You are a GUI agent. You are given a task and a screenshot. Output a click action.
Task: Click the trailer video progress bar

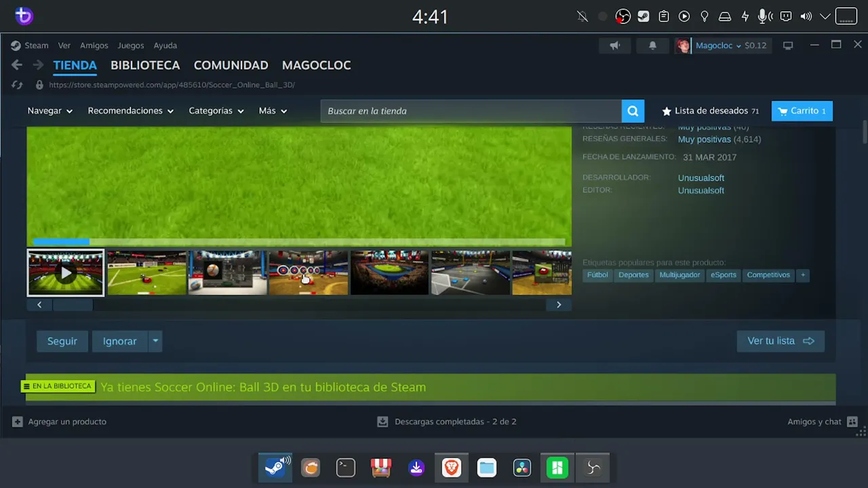[x=299, y=242]
